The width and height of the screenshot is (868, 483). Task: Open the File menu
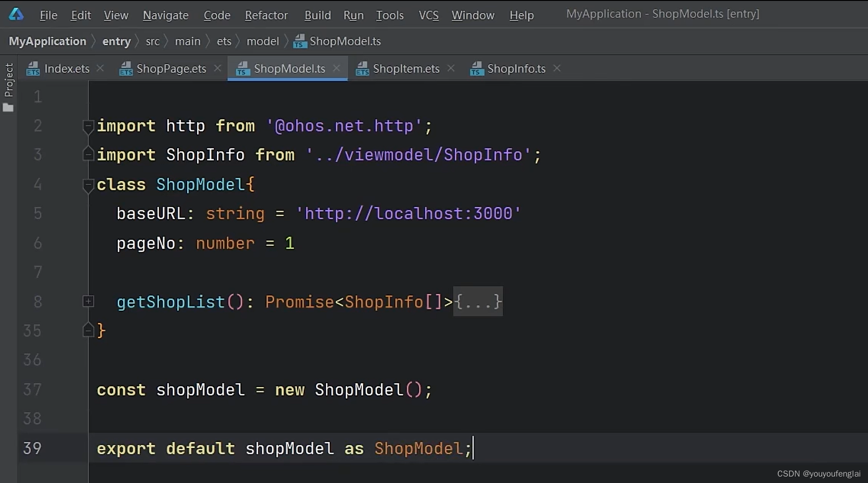[x=49, y=15]
